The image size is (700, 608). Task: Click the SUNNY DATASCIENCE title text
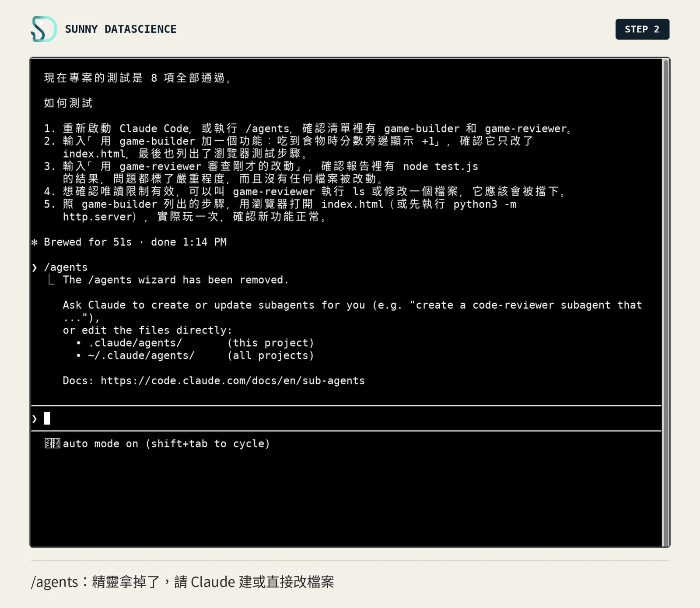click(121, 29)
